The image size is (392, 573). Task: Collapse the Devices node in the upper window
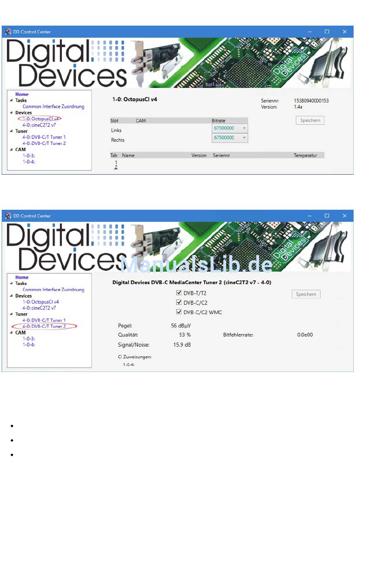pos(12,113)
